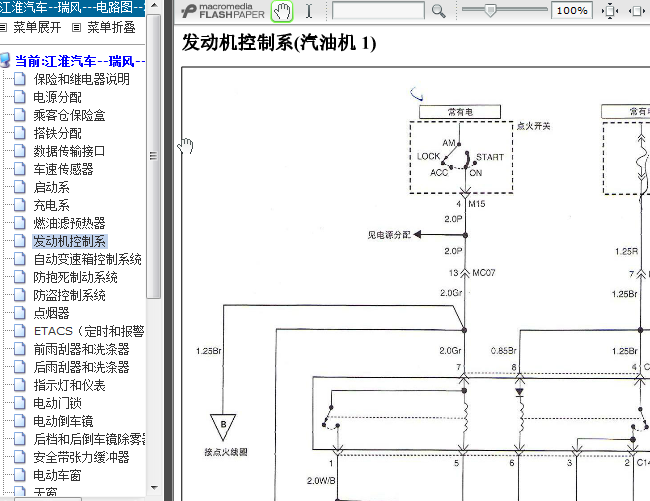Open 启动系 page

(51, 187)
